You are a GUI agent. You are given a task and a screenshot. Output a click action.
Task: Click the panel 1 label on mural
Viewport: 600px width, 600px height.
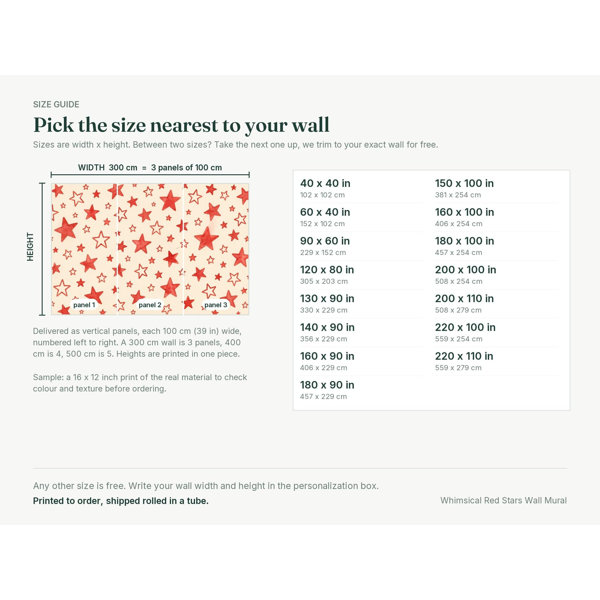(x=84, y=305)
